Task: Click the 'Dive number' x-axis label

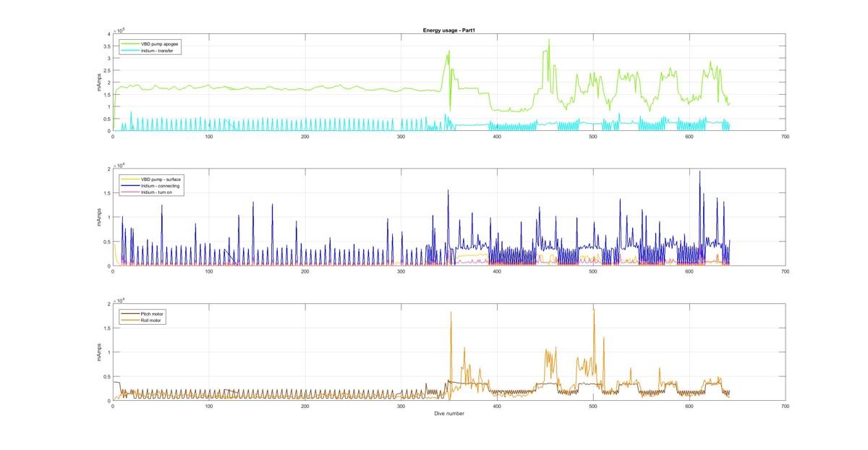Action: coord(448,414)
